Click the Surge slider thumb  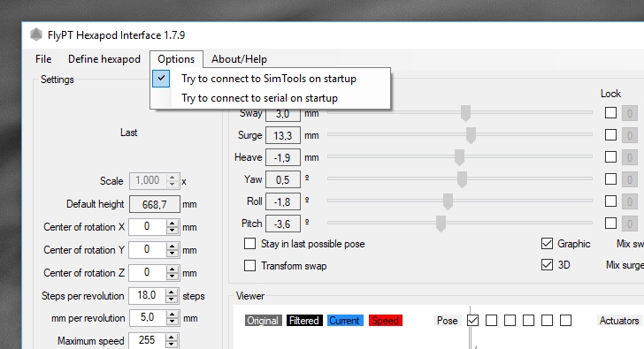point(471,135)
